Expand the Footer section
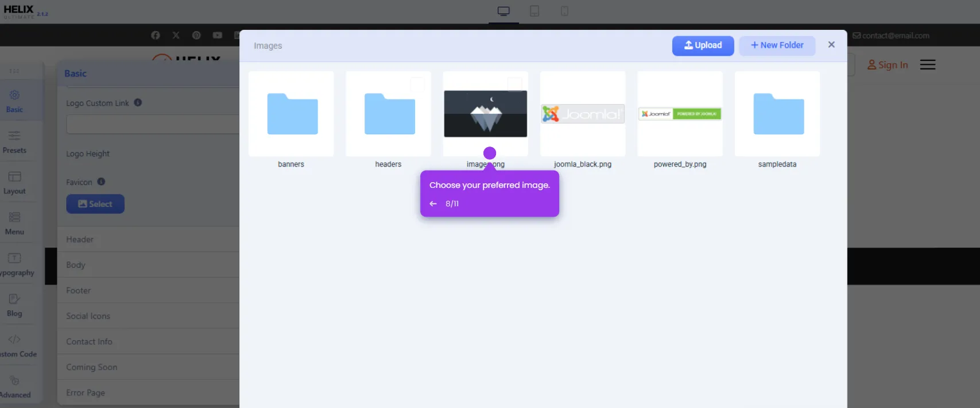 click(x=148, y=290)
